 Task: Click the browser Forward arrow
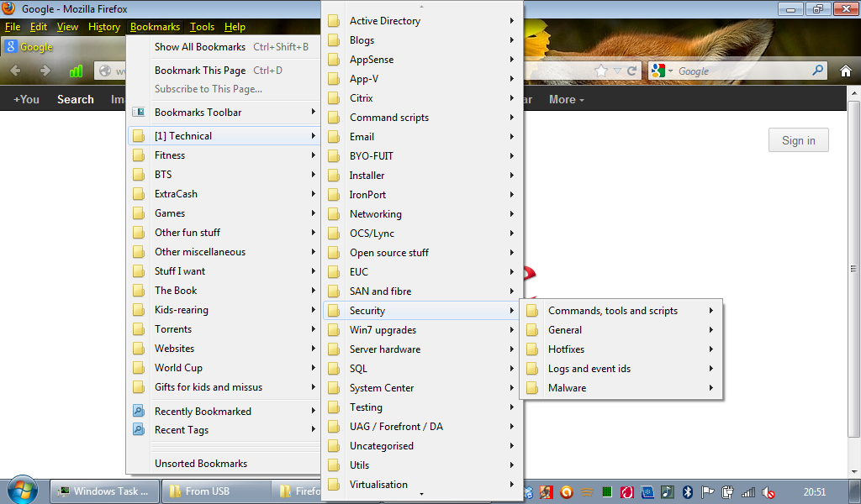45,71
